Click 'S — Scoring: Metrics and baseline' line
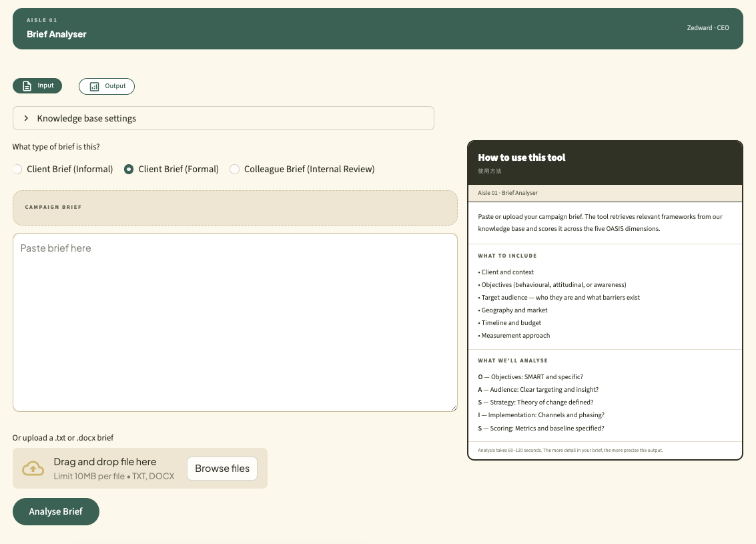This screenshot has height=544, width=756. [x=541, y=429]
